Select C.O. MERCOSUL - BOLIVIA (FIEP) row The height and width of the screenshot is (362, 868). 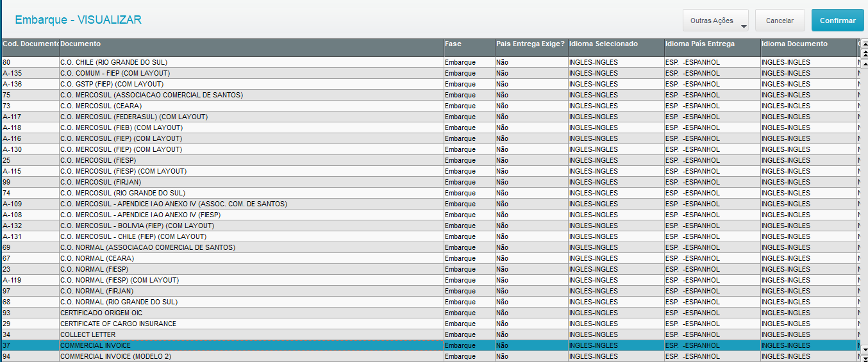point(430,226)
